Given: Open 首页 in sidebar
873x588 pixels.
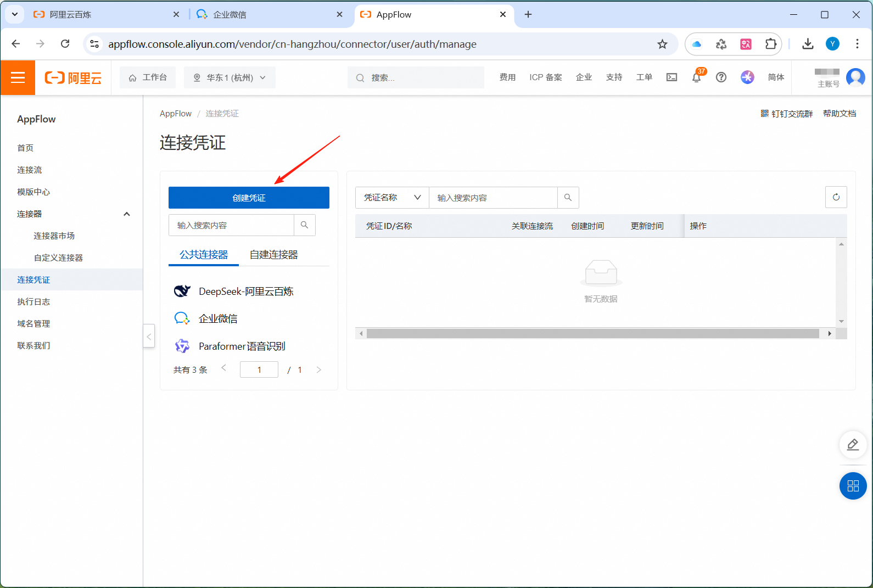Looking at the screenshot, I should click(25, 148).
